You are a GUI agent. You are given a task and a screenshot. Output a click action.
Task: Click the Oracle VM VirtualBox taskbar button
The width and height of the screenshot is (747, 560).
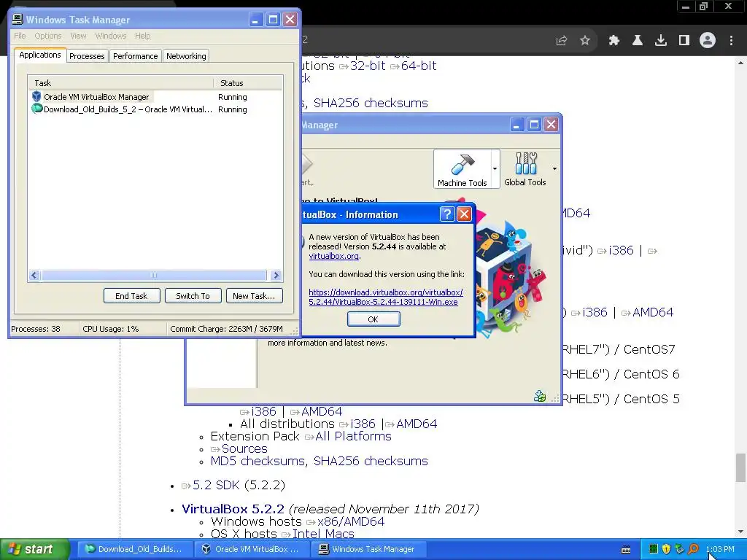[251, 549]
